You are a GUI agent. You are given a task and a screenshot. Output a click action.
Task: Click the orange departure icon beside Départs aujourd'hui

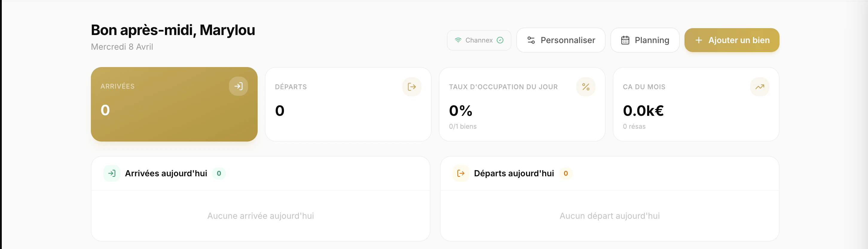461,173
